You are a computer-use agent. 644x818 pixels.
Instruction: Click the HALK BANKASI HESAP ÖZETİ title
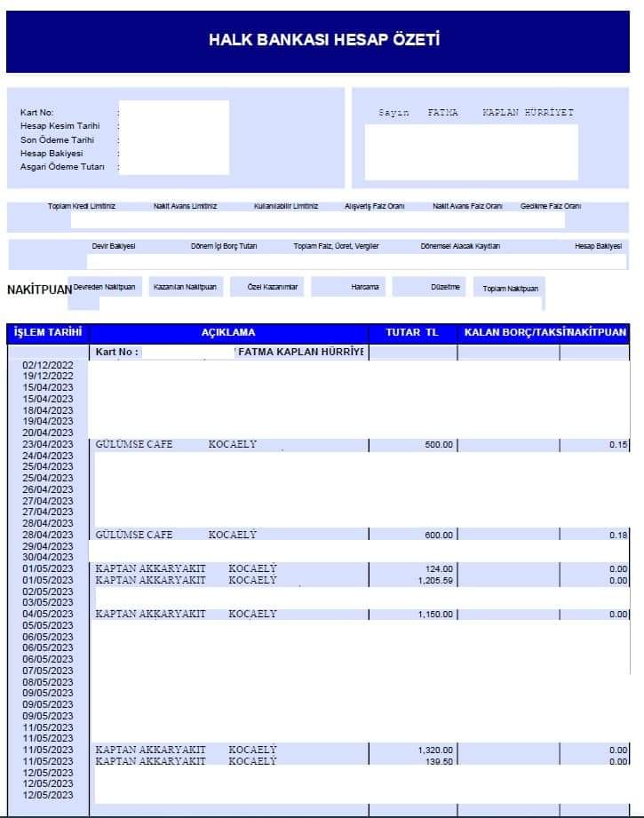(324, 40)
